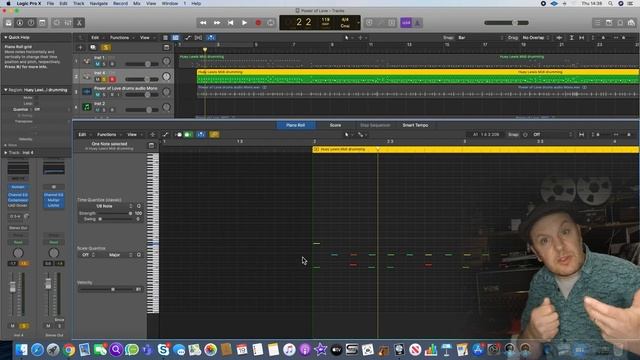Screen dimensions: 640x360
Task: Click the rewind transport button
Action: point(203,23)
